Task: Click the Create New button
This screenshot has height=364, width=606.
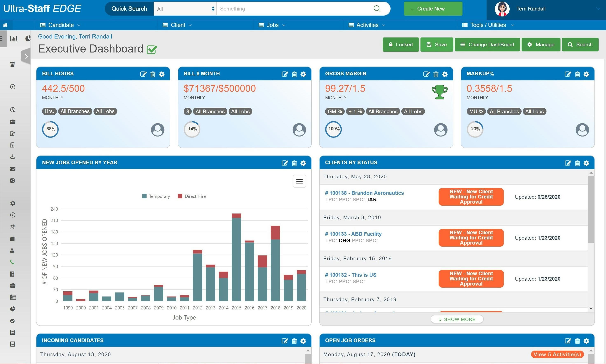Action: click(433, 9)
